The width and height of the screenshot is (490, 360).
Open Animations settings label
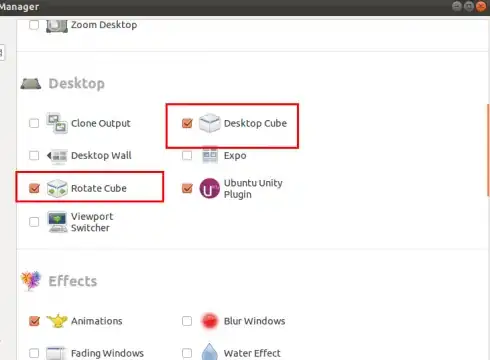pyautogui.click(x=97, y=321)
